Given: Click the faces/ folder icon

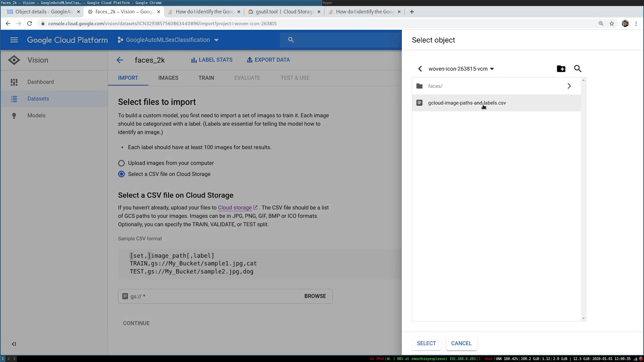Looking at the screenshot, I should tap(419, 86).
